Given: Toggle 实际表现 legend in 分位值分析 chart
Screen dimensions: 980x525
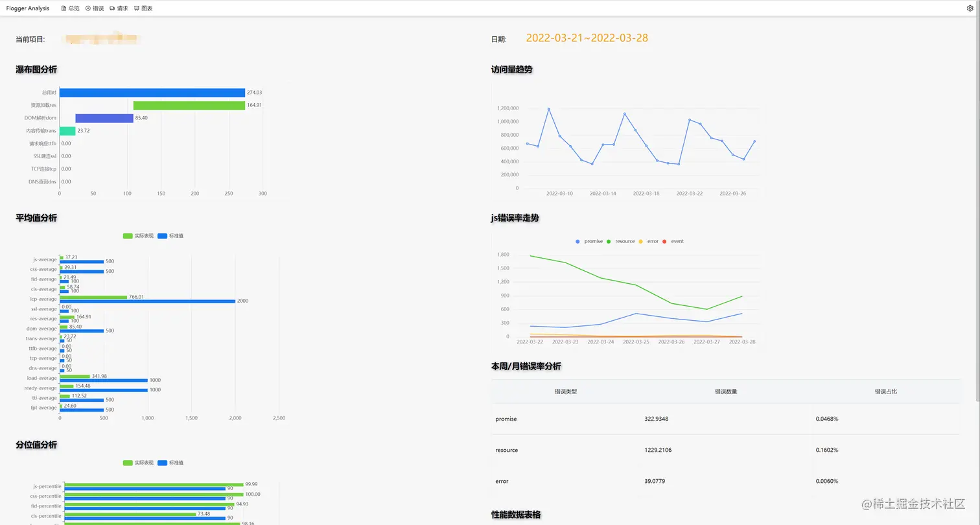Looking at the screenshot, I should click(138, 463).
